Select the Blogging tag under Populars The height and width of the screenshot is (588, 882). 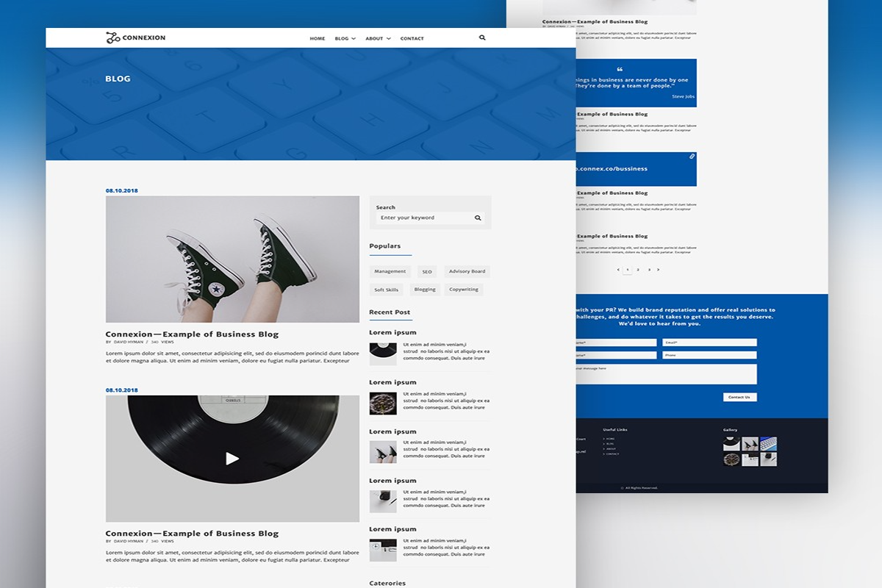[425, 289]
